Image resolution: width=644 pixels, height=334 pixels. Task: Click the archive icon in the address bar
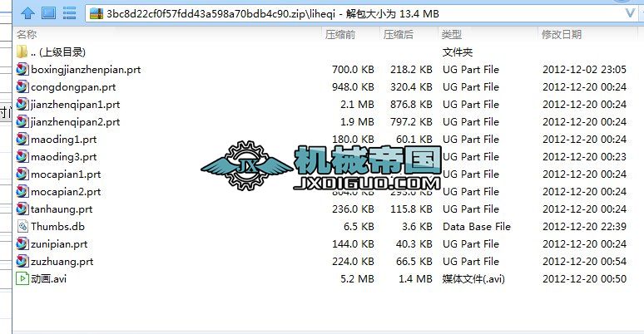click(97, 14)
